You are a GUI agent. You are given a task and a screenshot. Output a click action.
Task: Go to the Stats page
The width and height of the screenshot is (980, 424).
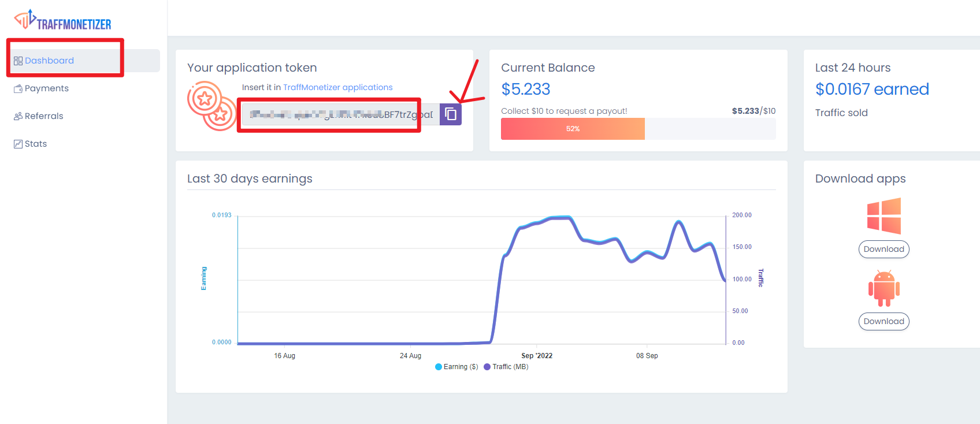[36, 144]
